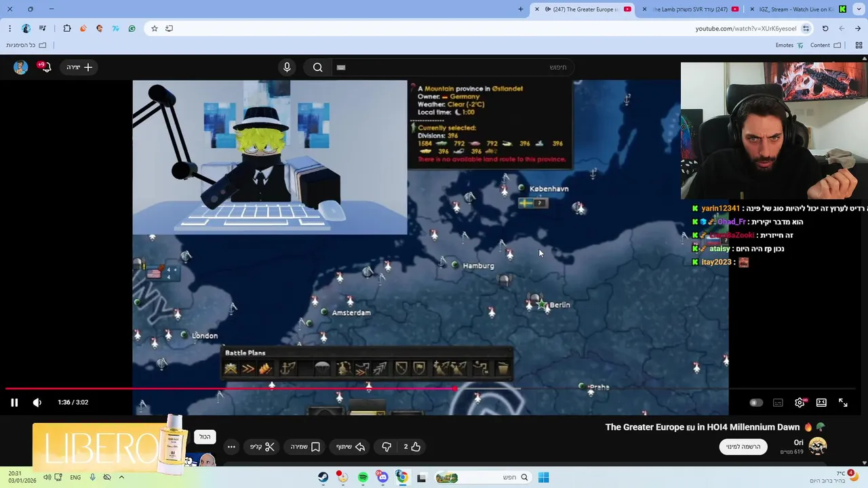Expand the tab search dropdown
This screenshot has height=488, width=868.
point(858,9)
